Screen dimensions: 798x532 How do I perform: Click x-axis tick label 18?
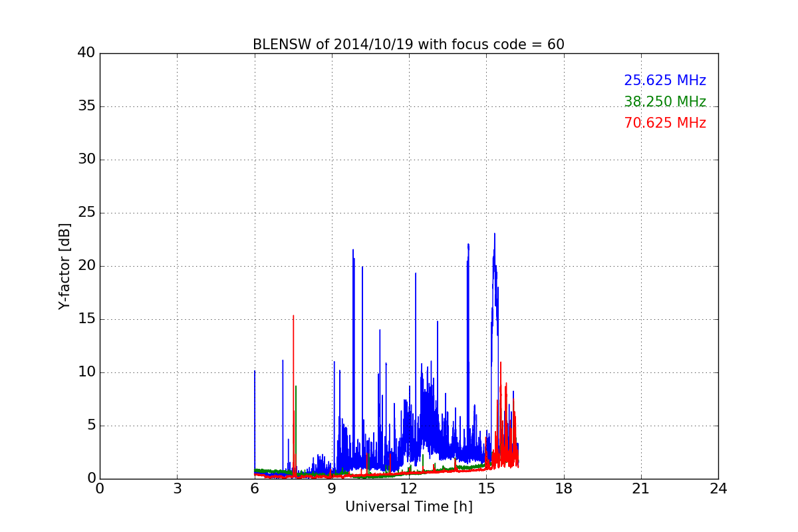point(564,489)
